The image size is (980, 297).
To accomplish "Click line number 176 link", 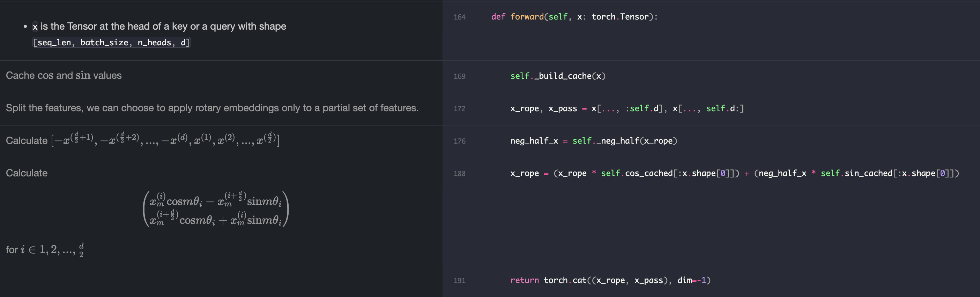I will pos(459,141).
